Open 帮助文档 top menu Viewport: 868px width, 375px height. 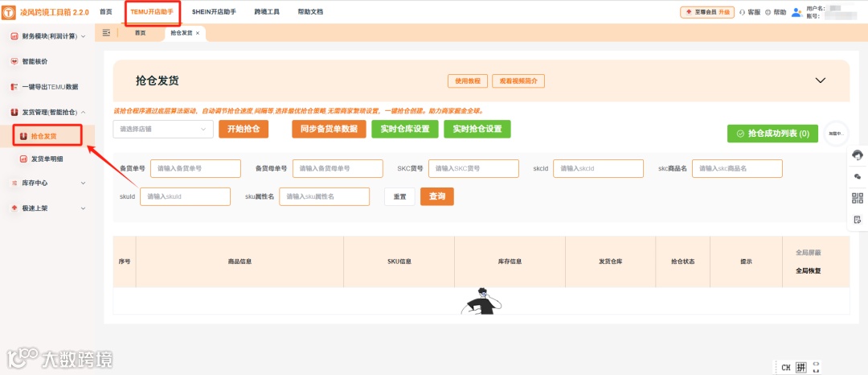(310, 11)
